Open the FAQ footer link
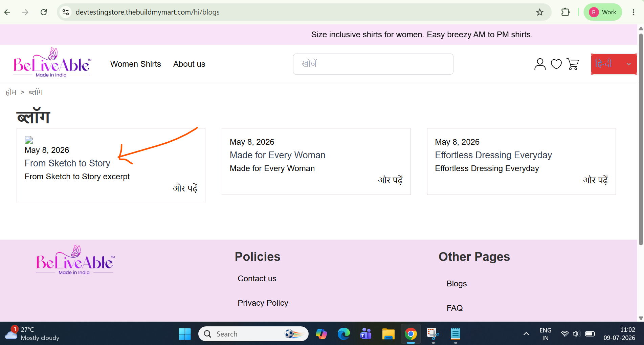 coord(454,308)
